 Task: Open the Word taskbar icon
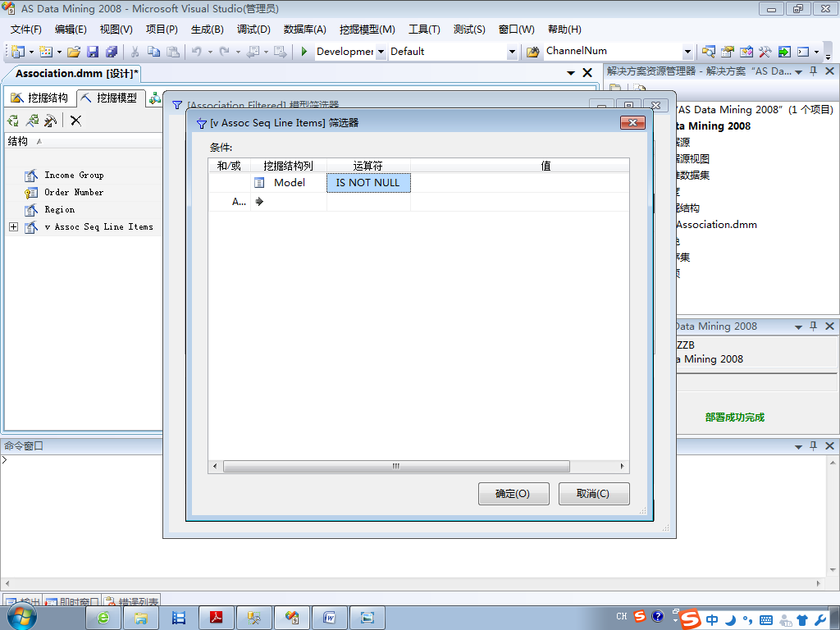pos(330,619)
